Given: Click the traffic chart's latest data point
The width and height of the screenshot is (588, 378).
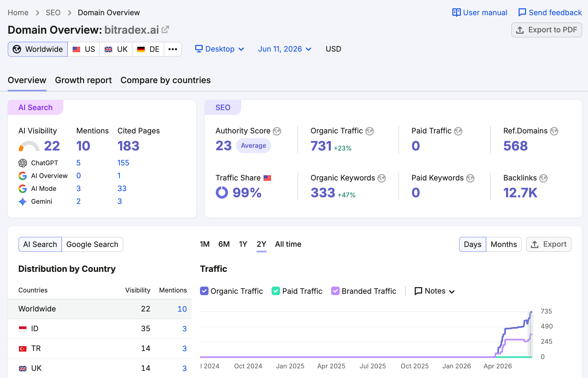Looking at the screenshot, I should point(531,312).
